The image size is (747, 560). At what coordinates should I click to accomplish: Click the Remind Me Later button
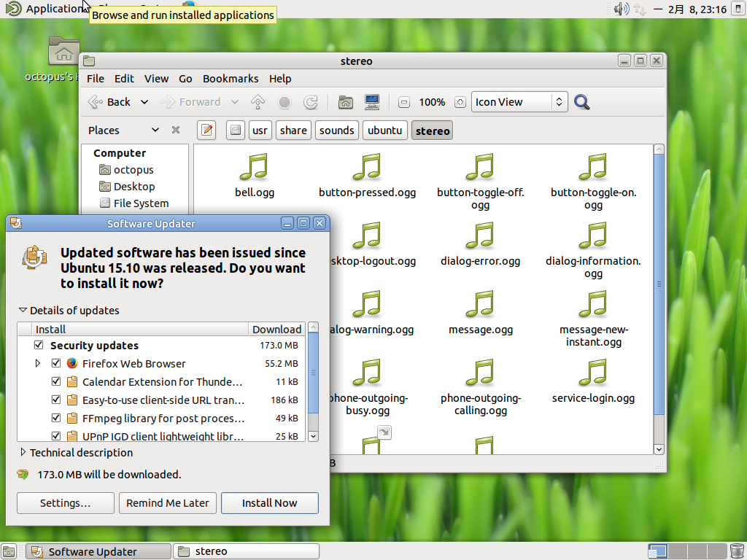tap(168, 503)
